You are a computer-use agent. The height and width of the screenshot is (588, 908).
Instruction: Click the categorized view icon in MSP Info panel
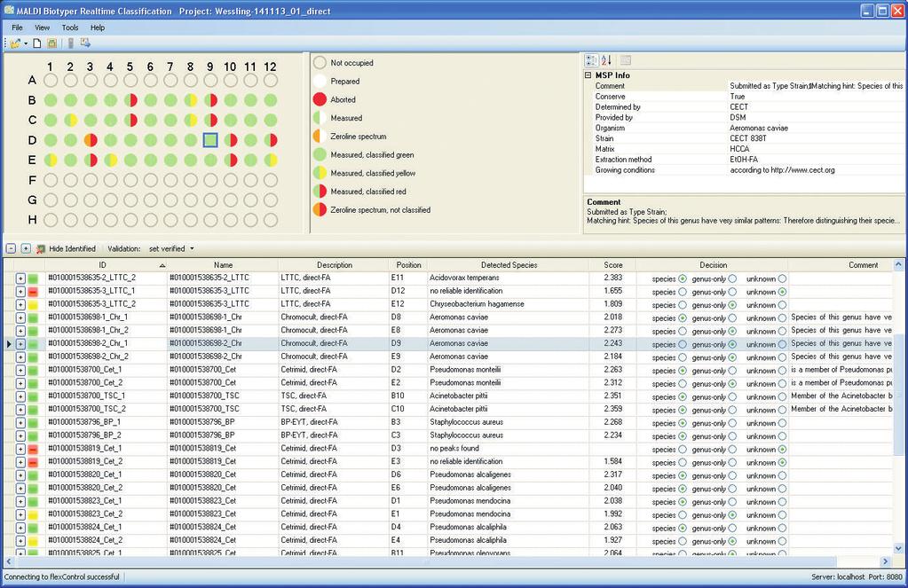591,60
